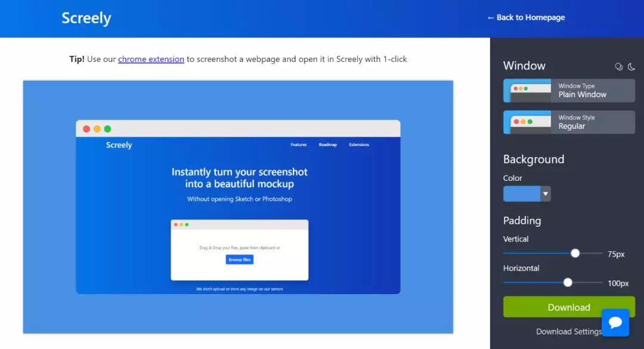
Task: Click the mockup headline text
Action: pos(240,178)
